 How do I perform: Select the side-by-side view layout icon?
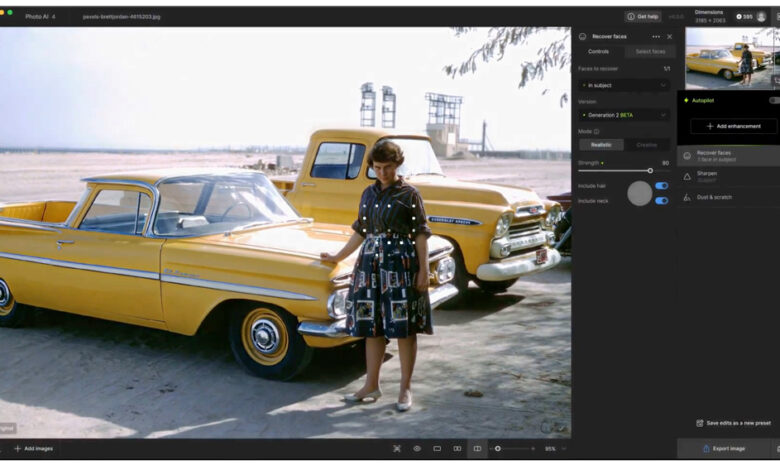click(457, 448)
